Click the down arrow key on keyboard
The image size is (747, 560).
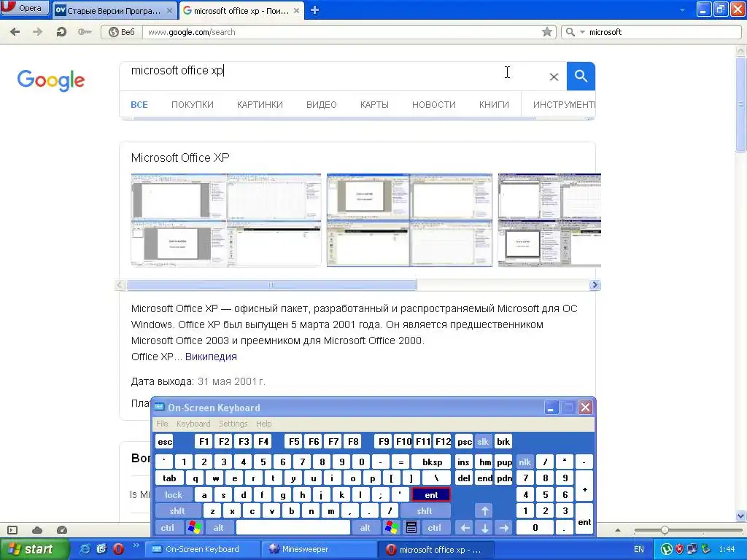[x=485, y=528]
